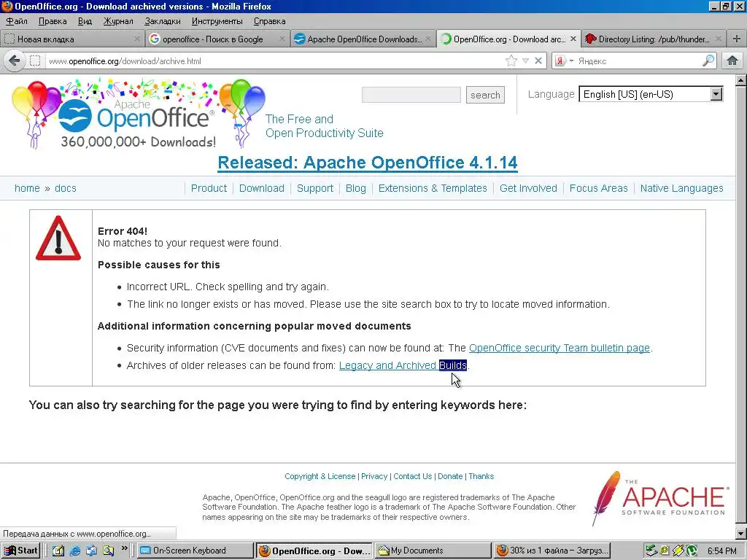Click the Outlook Express Quick Launch icon
The image size is (747, 560).
pyautogui.click(x=91, y=551)
